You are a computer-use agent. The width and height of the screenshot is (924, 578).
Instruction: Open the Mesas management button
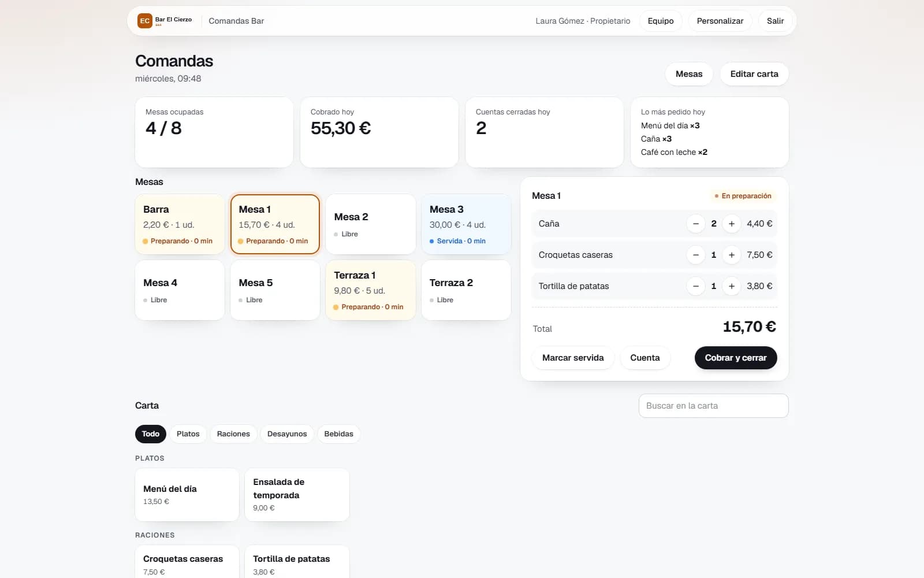[689, 74]
